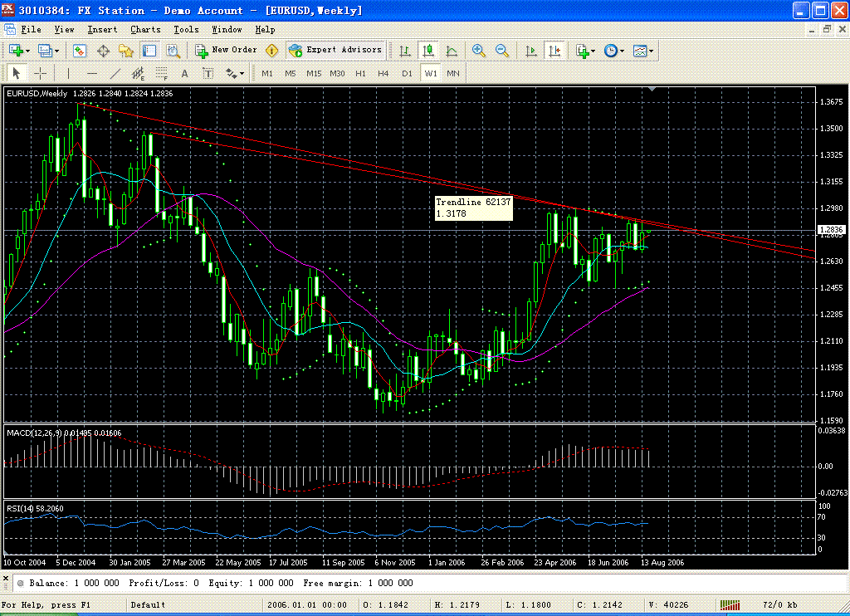Screen dimensions: 850x616
Task: Click the RSI(14) indicator label
Action: tap(35, 509)
